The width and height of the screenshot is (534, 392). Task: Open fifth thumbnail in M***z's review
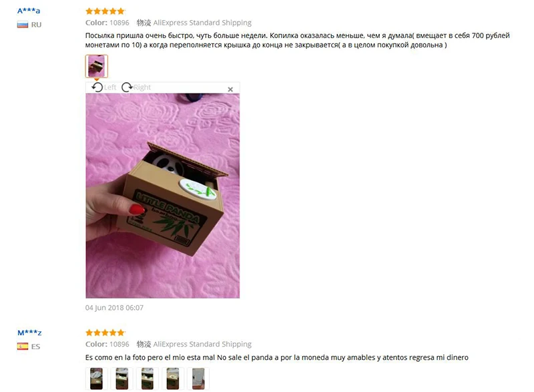pos(198,379)
